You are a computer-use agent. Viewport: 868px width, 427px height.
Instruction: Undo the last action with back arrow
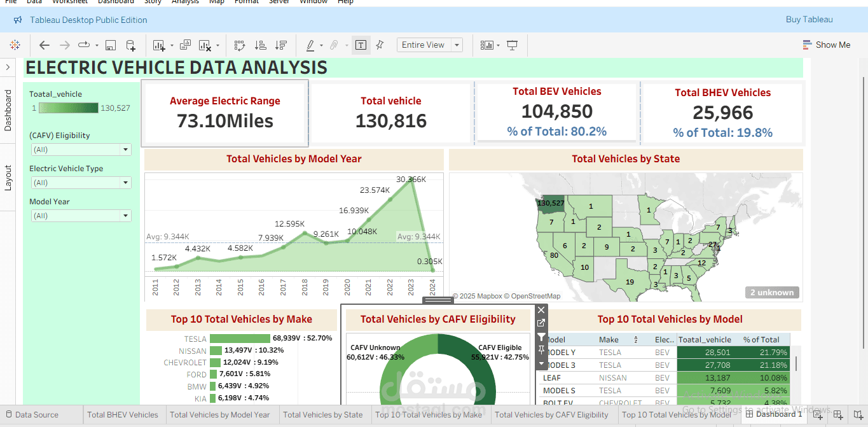(x=44, y=45)
